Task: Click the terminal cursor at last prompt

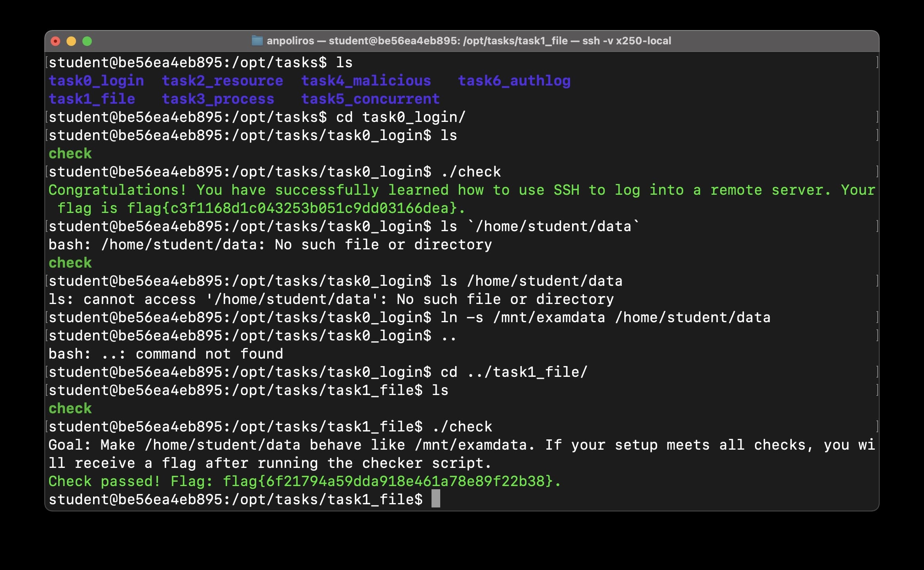Action: 435,499
